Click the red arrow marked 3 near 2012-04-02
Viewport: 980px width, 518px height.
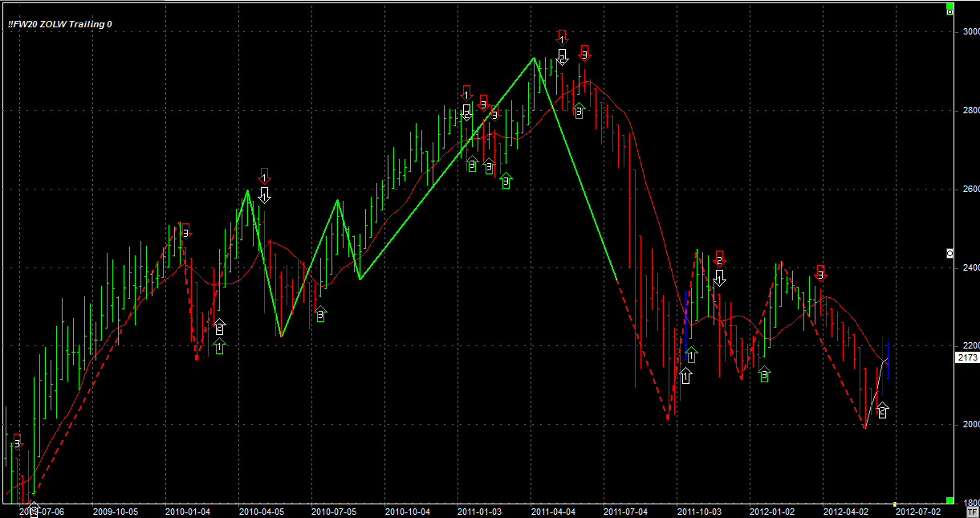coord(820,272)
